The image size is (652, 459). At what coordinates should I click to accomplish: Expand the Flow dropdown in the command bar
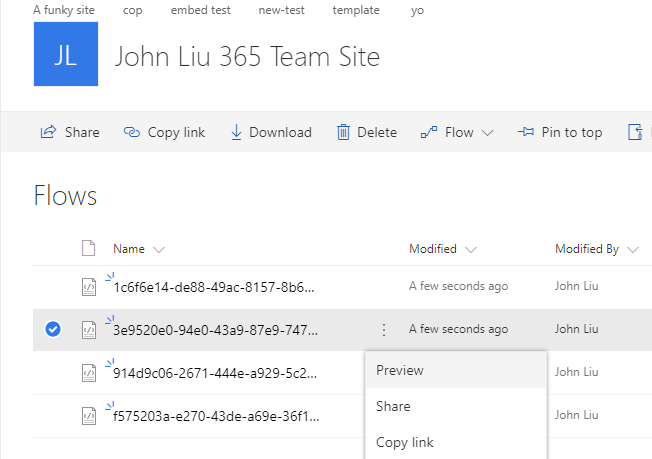[x=488, y=132]
